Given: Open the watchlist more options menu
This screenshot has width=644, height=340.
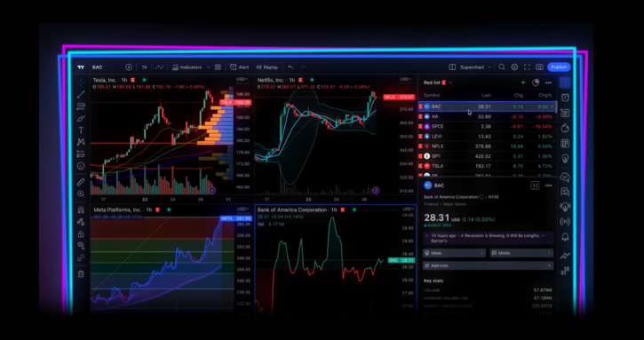Looking at the screenshot, I should tap(548, 83).
